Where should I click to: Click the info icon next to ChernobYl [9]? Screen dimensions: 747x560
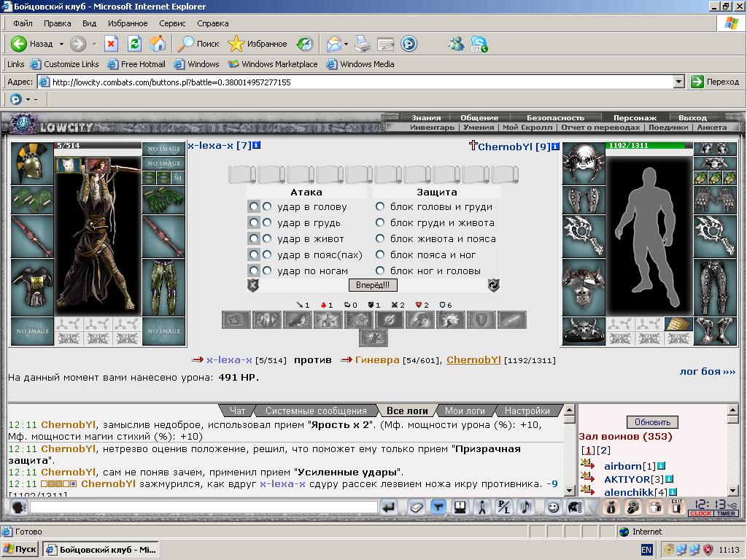tap(555, 147)
